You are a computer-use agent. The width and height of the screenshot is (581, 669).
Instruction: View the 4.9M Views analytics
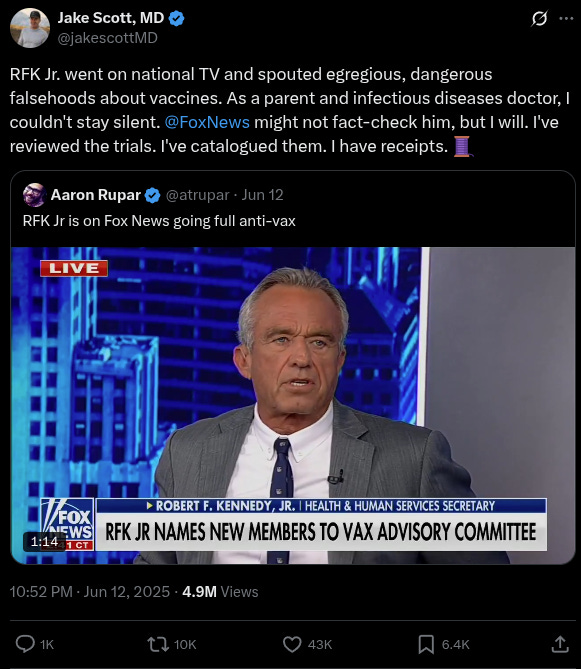[x=220, y=592]
